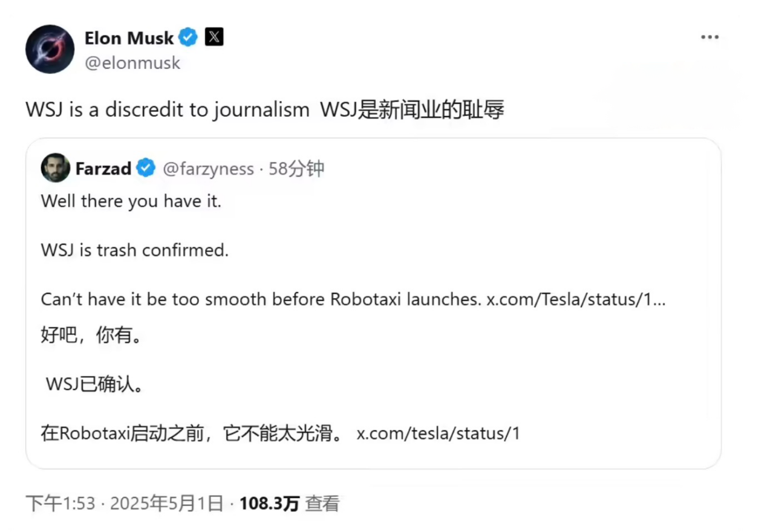The image size is (767, 532).
Task: Click the Farzad display name
Action: point(103,169)
